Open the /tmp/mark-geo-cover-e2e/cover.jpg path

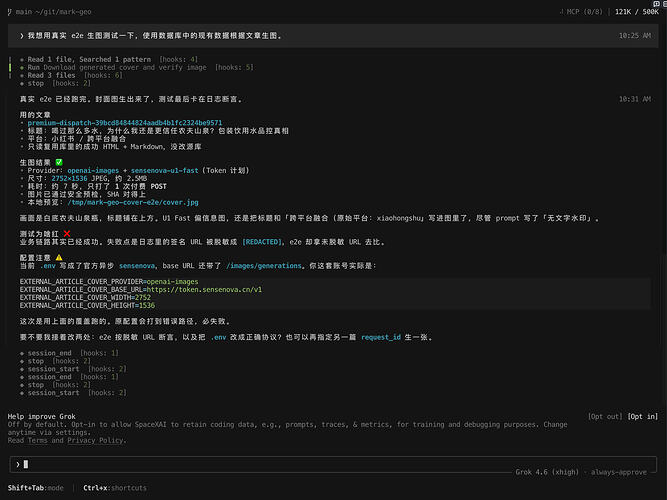tap(133, 202)
